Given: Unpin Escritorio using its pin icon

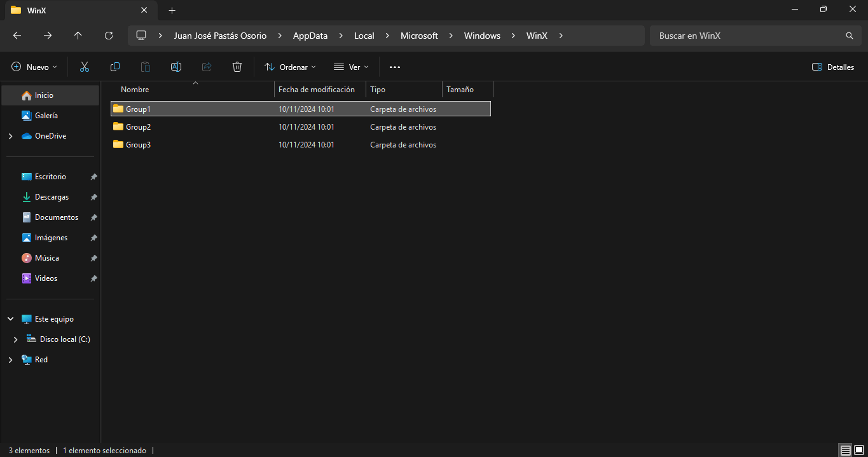Looking at the screenshot, I should coord(93,177).
